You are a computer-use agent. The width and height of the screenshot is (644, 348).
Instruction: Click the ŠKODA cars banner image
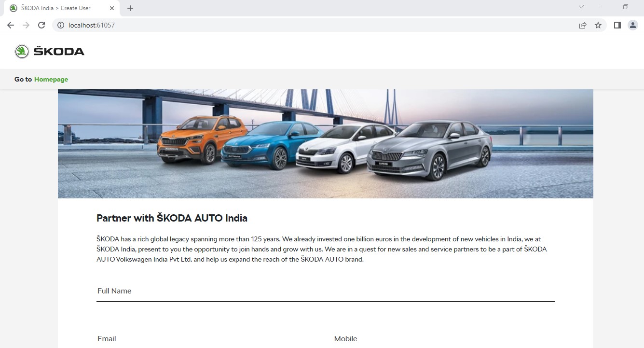pyautogui.click(x=326, y=144)
